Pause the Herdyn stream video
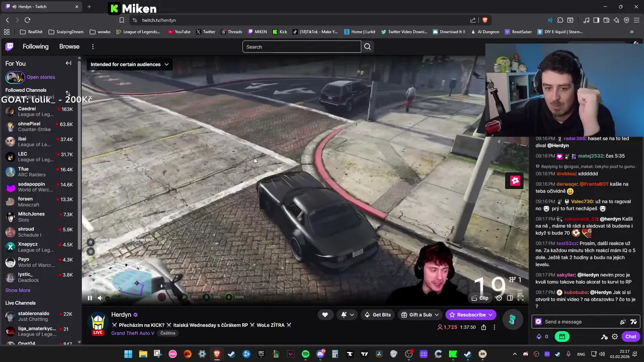The width and height of the screenshot is (644, 362). pyautogui.click(x=90, y=298)
